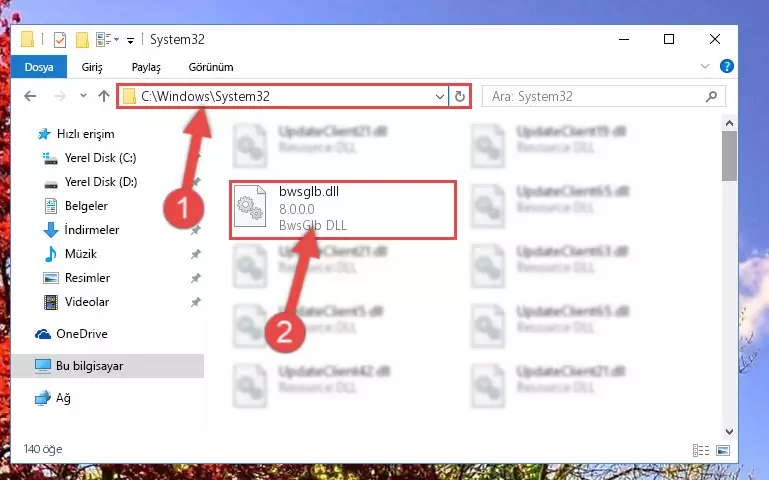The image size is (769, 480).
Task: Open the quick access toolbar customize arrow
Action: click(130, 41)
